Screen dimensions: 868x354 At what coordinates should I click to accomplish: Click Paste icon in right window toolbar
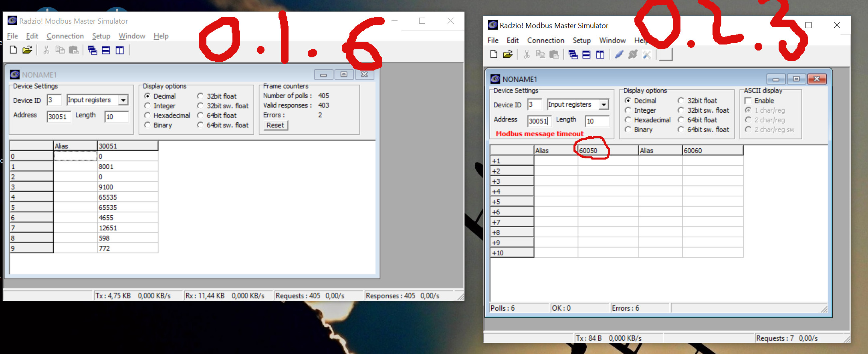coord(554,55)
